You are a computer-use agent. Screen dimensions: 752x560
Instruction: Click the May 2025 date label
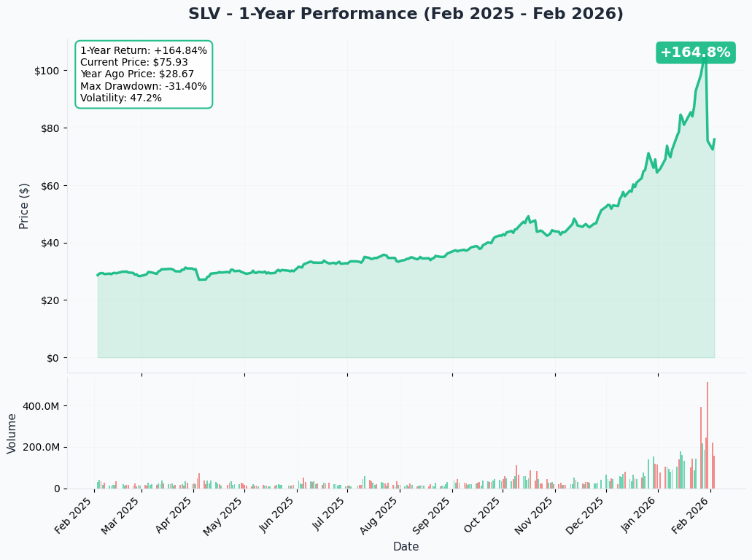[x=223, y=517]
